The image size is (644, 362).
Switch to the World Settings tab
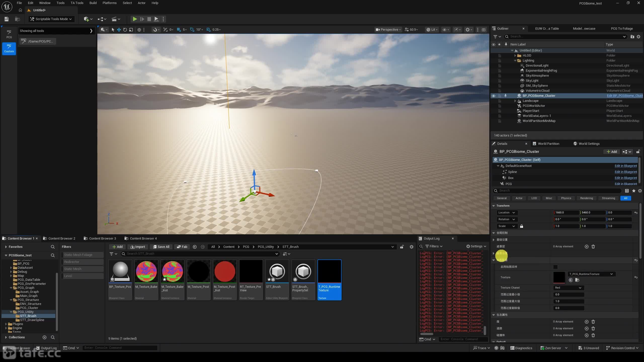click(589, 144)
